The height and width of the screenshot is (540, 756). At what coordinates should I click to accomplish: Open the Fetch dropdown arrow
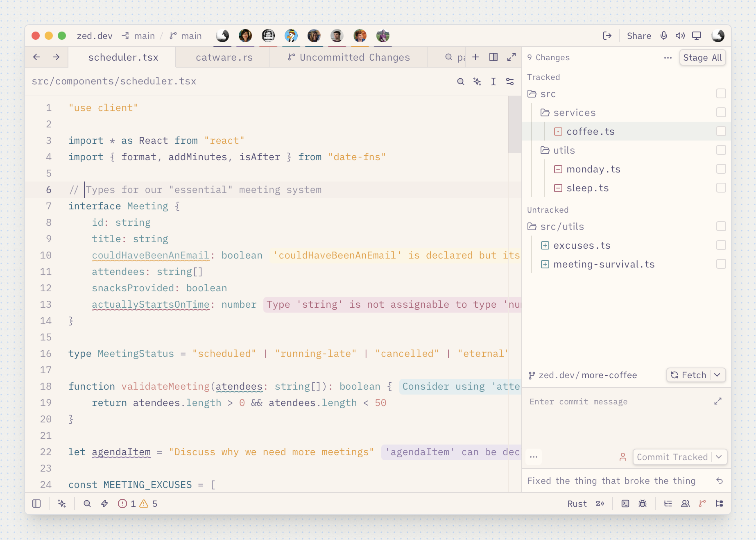[x=718, y=375]
